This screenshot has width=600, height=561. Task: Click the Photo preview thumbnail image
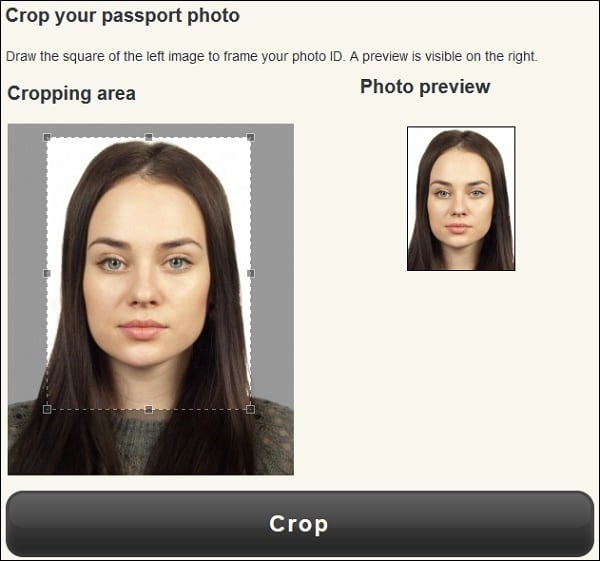(461, 198)
